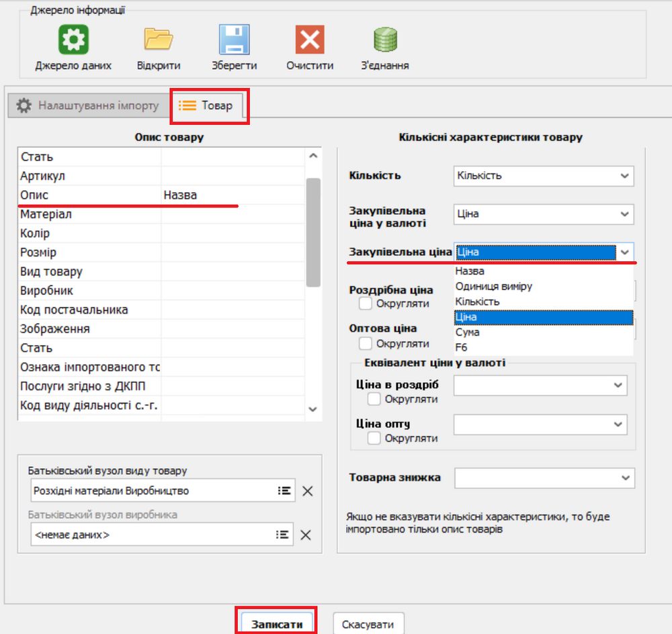Image resolution: width=672 pixels, height=634 pixels.
Task: Select the 'Товар' tab
Action: [210, 106]
